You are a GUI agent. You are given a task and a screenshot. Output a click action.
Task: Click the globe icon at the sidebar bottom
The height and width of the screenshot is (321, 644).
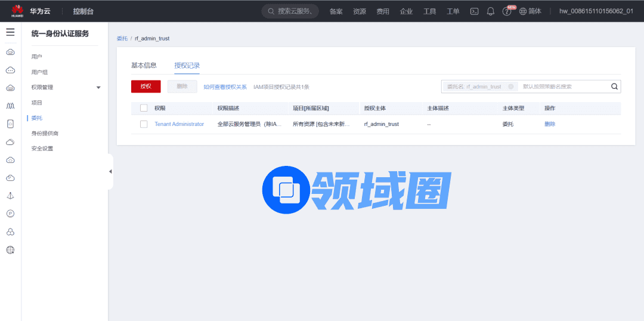pos(10,250)
